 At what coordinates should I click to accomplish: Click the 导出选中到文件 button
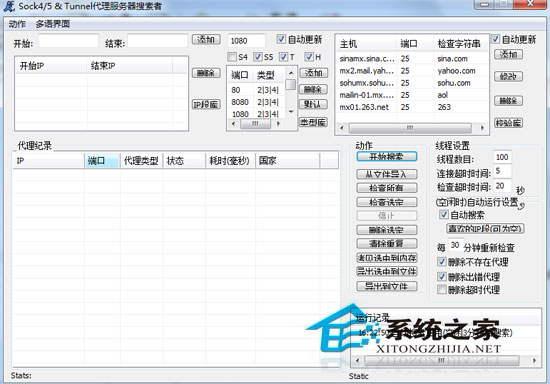coord(387,271)
